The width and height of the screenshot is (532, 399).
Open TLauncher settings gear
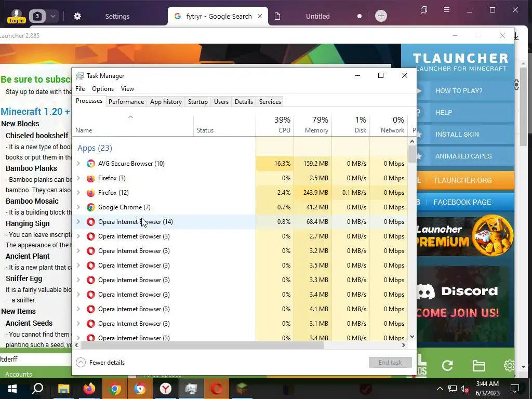(x=509, y=365)
